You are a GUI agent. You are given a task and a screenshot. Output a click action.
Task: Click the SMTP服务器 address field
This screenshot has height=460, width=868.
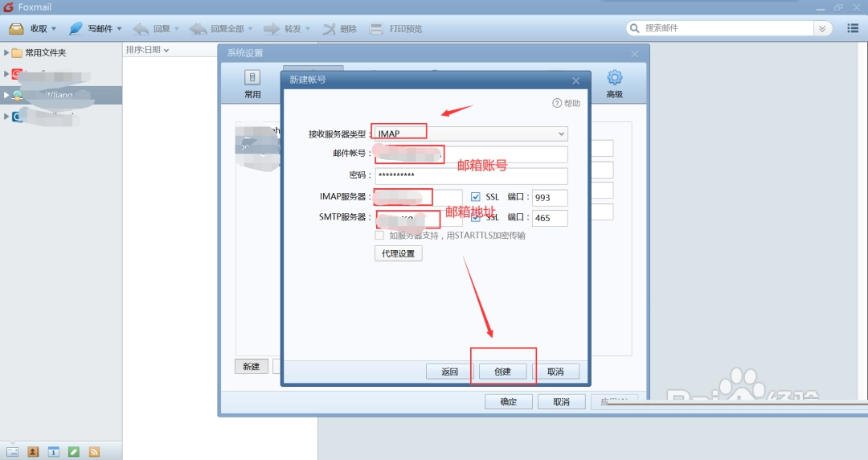419,218
